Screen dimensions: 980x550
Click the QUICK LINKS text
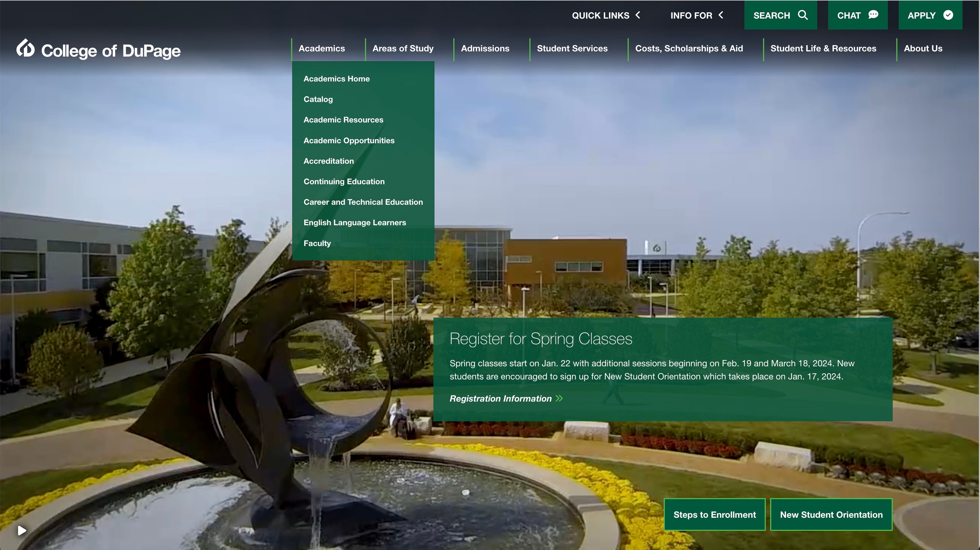tap(600, 16)
